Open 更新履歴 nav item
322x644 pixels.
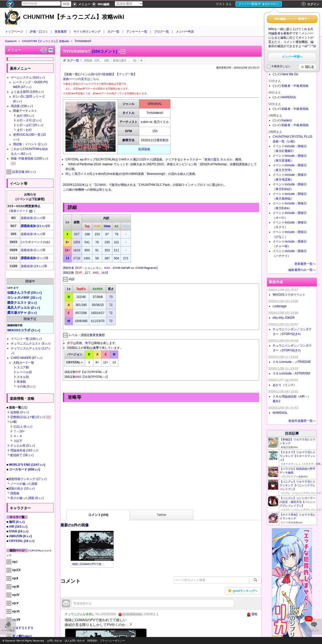(61, 32)
